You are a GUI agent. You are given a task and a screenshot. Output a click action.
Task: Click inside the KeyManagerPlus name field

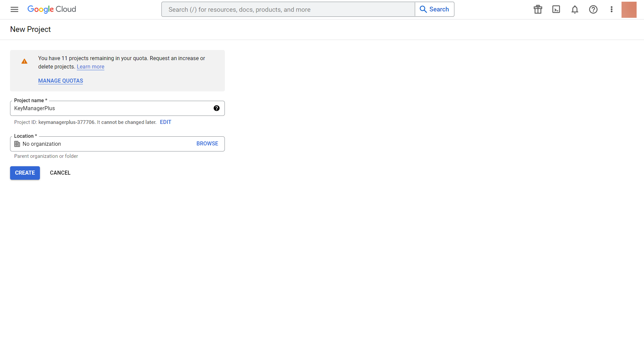point(101,108)
